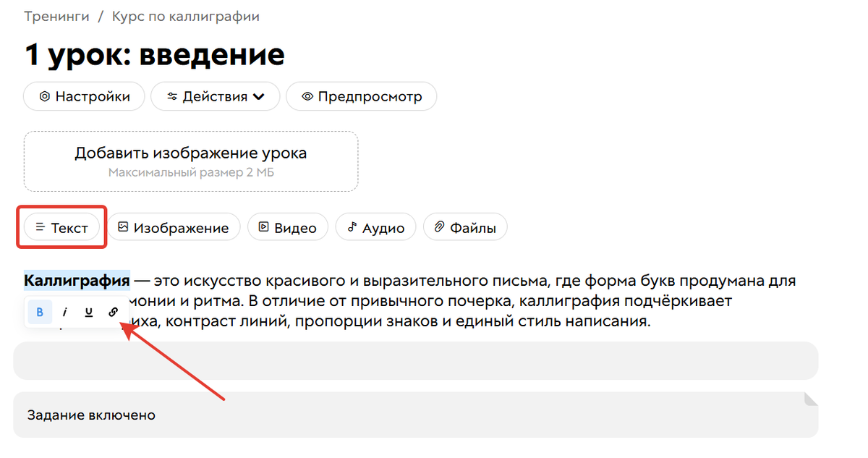Insert a video block via the Видео icon

265,226
